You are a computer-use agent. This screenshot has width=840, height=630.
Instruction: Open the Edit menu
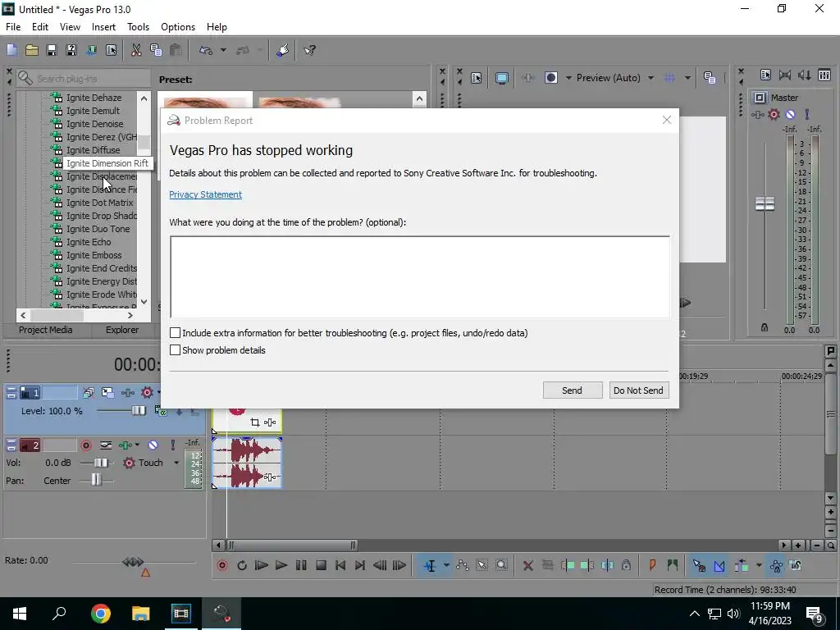[x=40, y=27]
